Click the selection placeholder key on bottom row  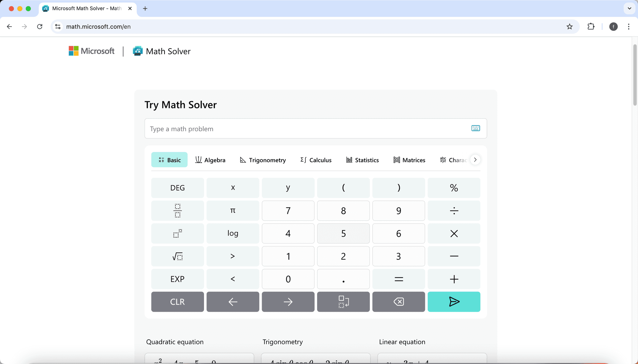343,301
